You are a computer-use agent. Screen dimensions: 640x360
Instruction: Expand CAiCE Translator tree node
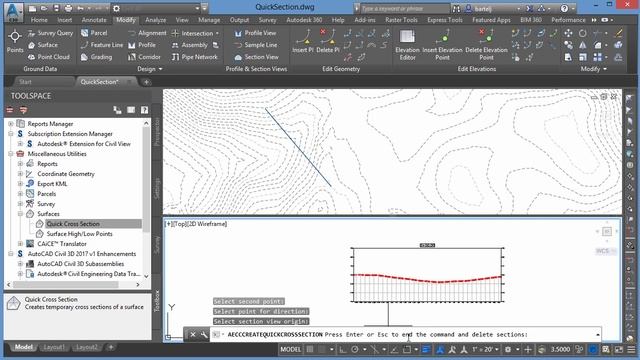click(20, 244)
